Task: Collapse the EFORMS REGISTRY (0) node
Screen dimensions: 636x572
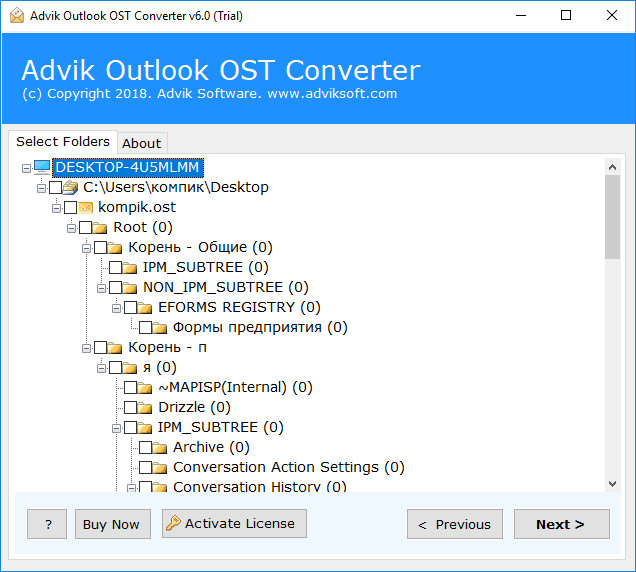Action: point(116,308)
